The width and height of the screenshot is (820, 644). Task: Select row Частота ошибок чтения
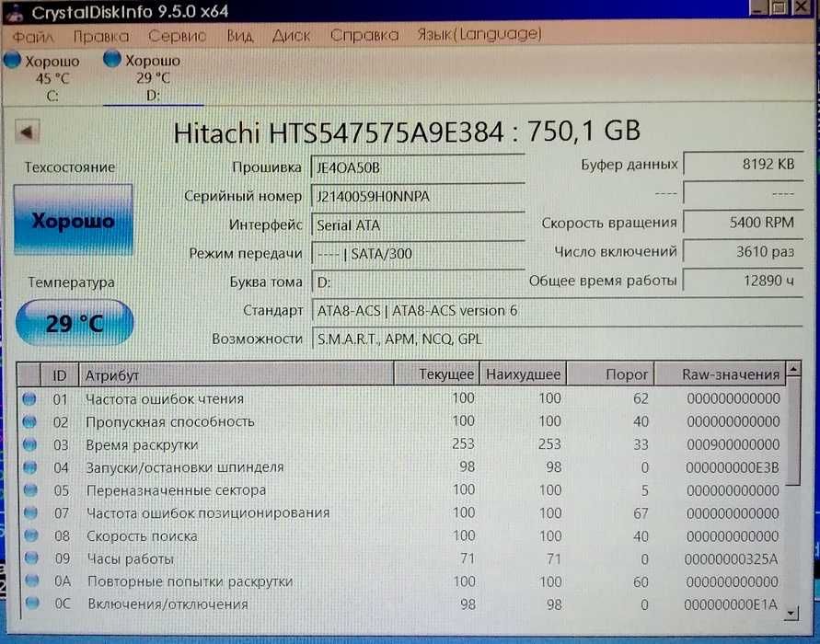(401, 399)
